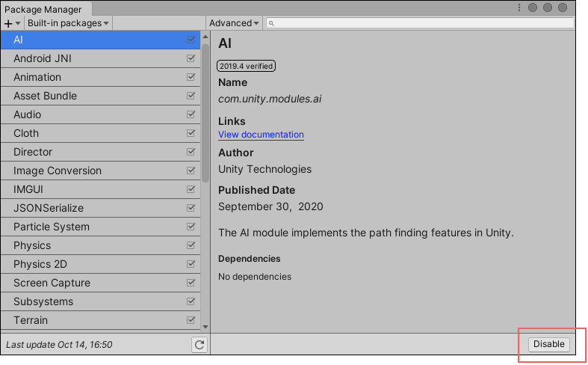Open the window kebab options menu

519,7
